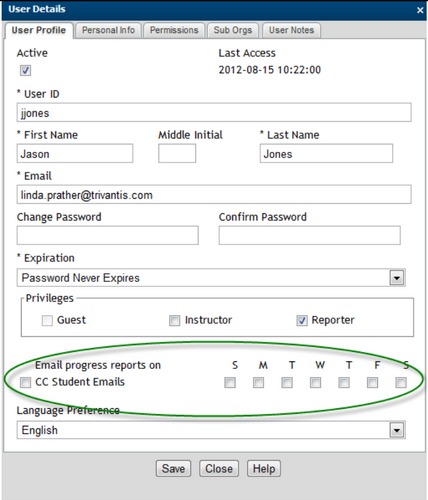Switch to the Personal Info tab
Screen dimensions: 428x500
pos(108,30)
